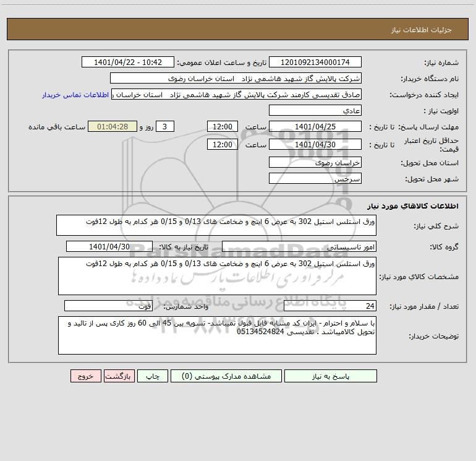
Task: Click the remaining time countdown 01:04:28 field
Action: 113,126
